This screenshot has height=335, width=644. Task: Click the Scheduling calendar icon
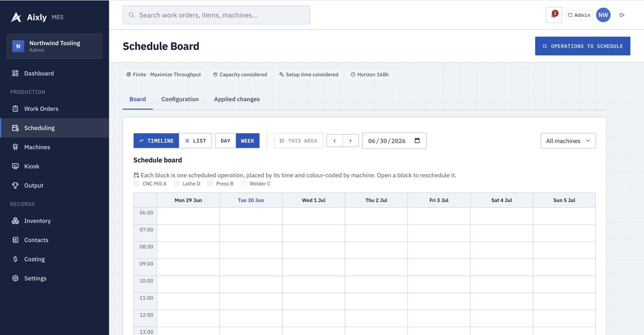click(x=15, y=128)
